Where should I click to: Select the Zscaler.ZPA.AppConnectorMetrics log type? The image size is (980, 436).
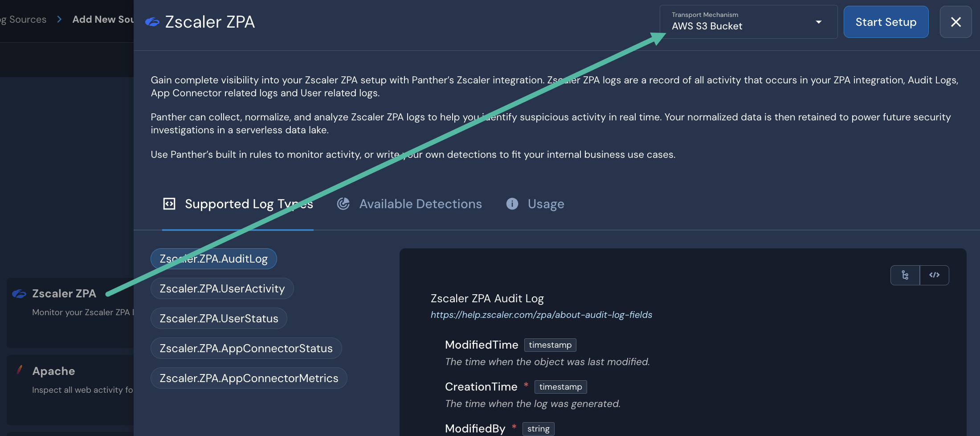pos(248,378)
